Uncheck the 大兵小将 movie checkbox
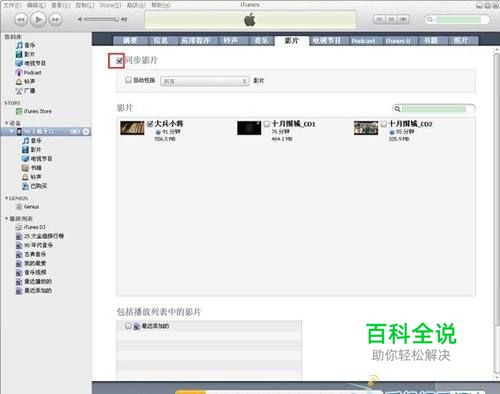The height and width of the screenshot is (394, 500). tap(150, 124)
